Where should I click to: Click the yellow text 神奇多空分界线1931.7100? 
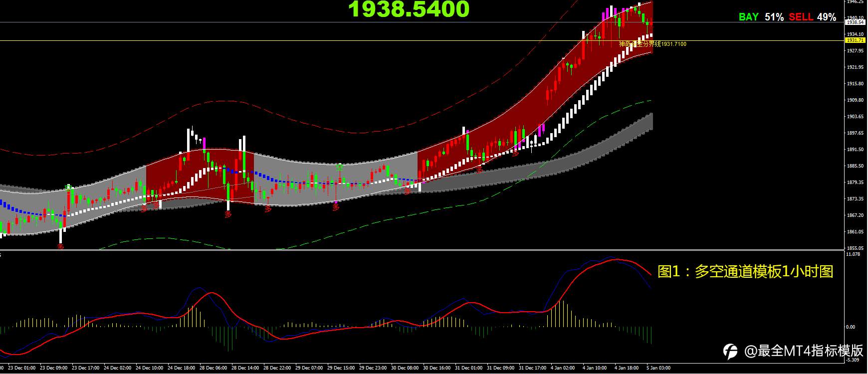652,44
